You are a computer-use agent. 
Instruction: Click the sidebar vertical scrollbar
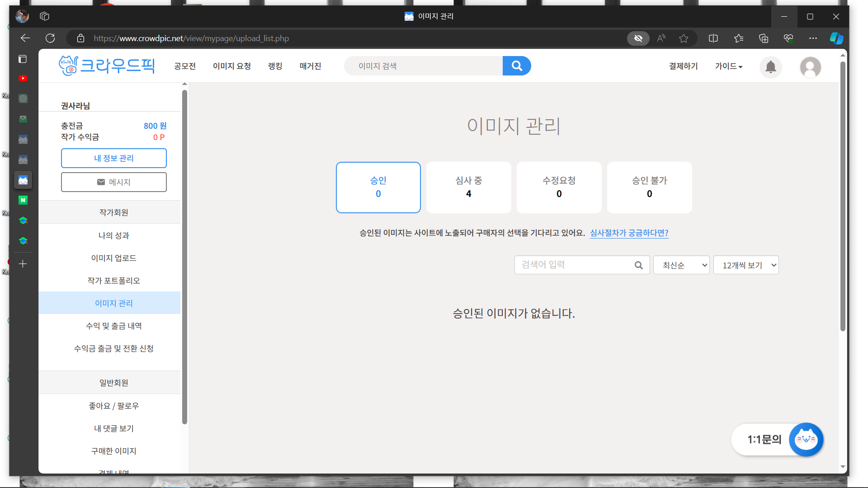184,257
